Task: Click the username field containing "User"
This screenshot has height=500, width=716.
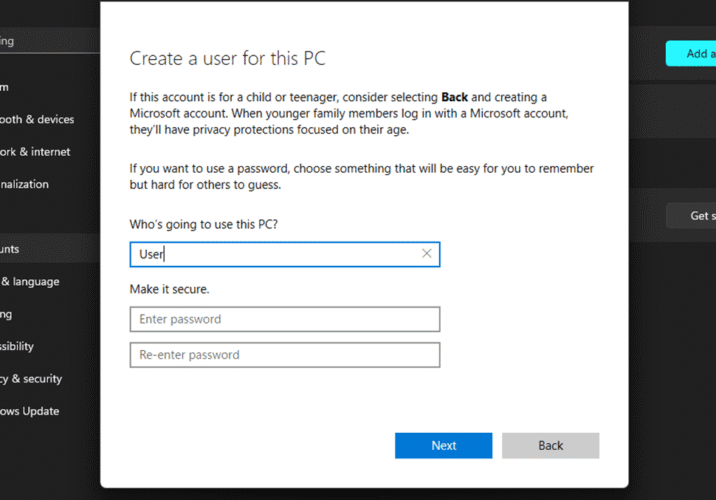Action: click(275, 254)
